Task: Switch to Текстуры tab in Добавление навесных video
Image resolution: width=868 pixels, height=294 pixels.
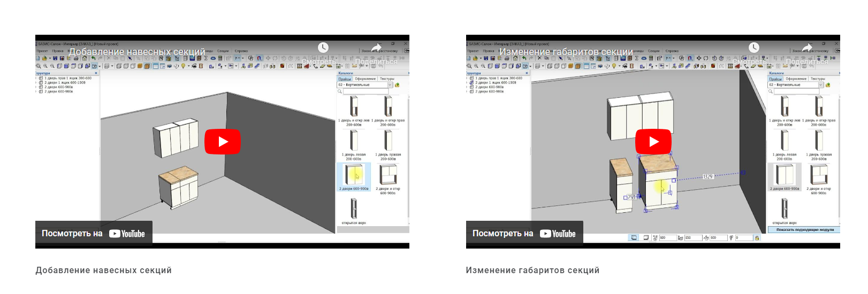Action: [x=387, y=79]
